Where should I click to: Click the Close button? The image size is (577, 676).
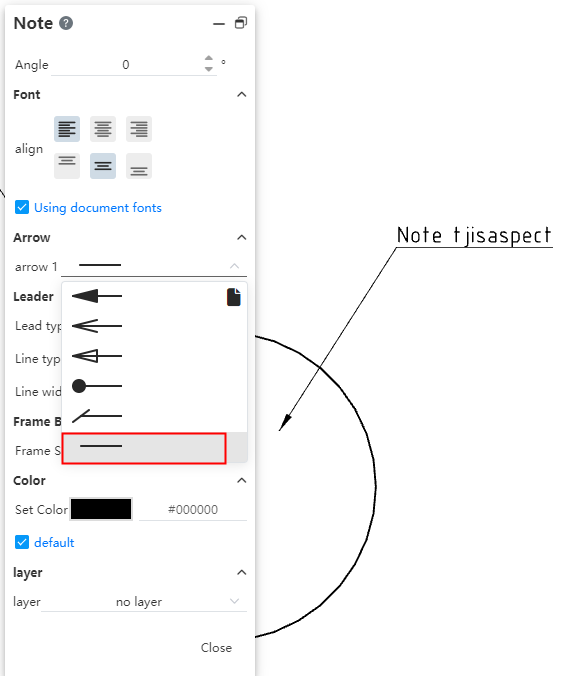coord(216,648)
